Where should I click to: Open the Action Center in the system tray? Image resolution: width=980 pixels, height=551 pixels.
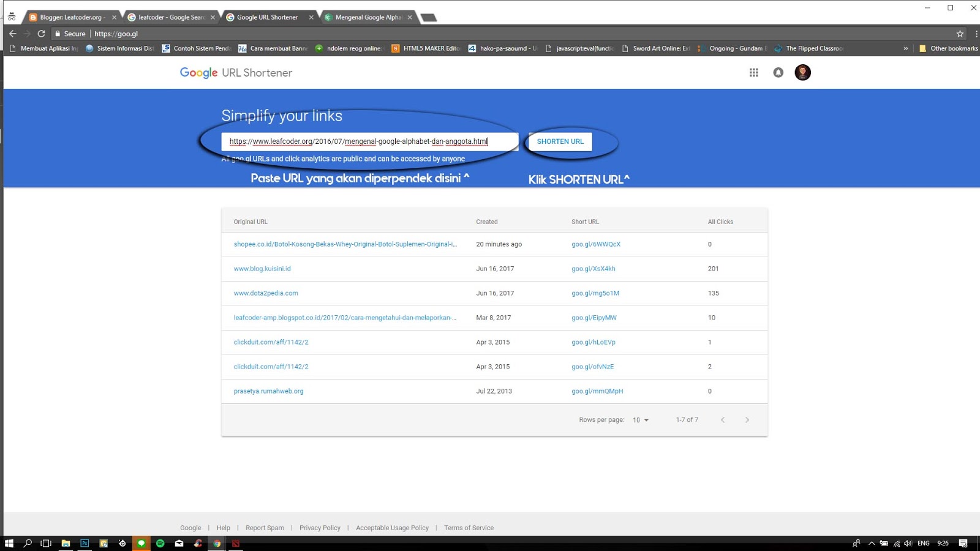click(x=963, y=543)
